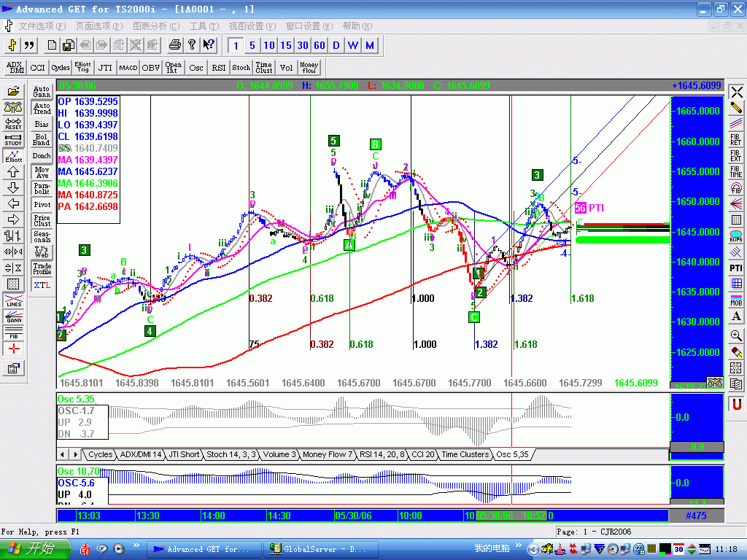The width and height of the screenshot is (747, 560).
Task: Click the printer icon in toolbar
Action: [x=174, y=45]
